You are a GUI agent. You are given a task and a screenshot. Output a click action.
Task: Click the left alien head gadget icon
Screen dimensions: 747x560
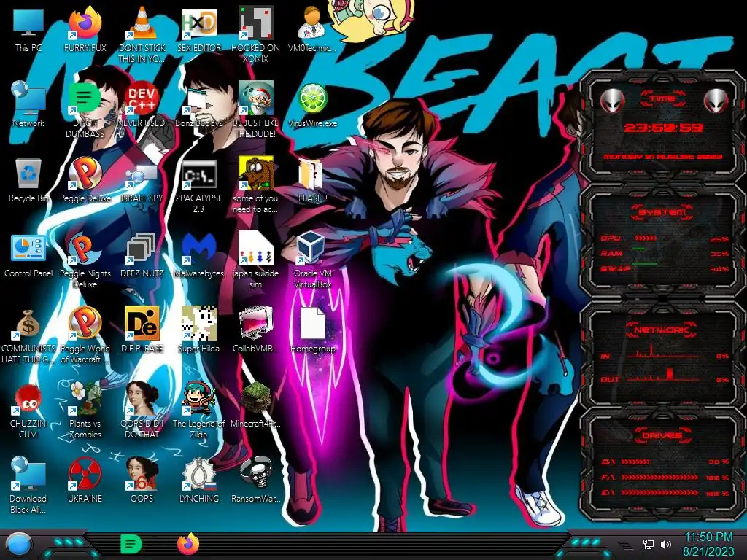click(x=612, y=100)
